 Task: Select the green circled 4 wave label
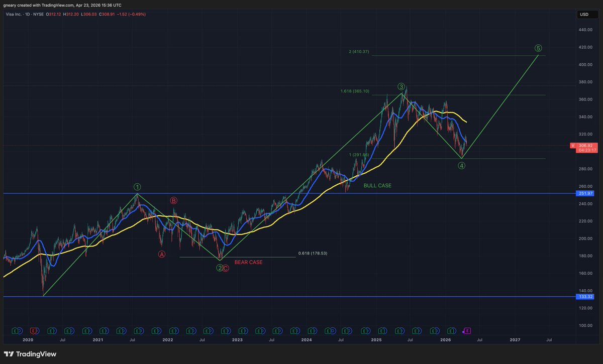coord(462,165)
